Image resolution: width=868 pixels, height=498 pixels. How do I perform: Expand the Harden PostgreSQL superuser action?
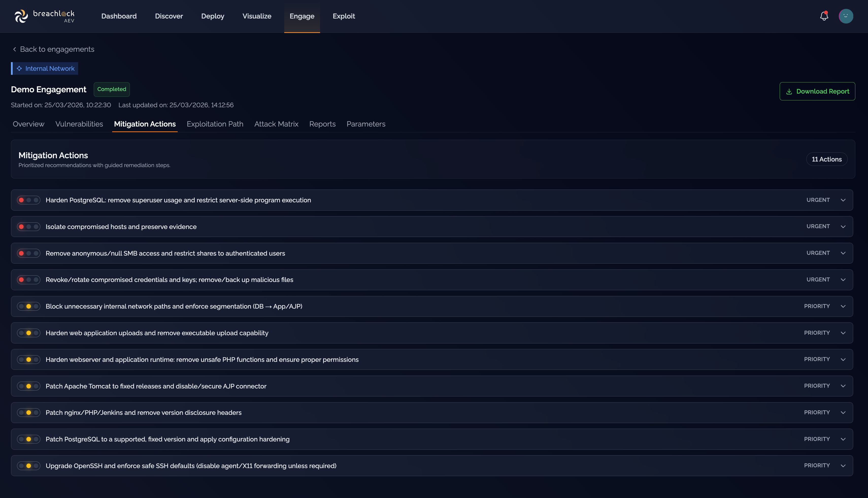843,200
